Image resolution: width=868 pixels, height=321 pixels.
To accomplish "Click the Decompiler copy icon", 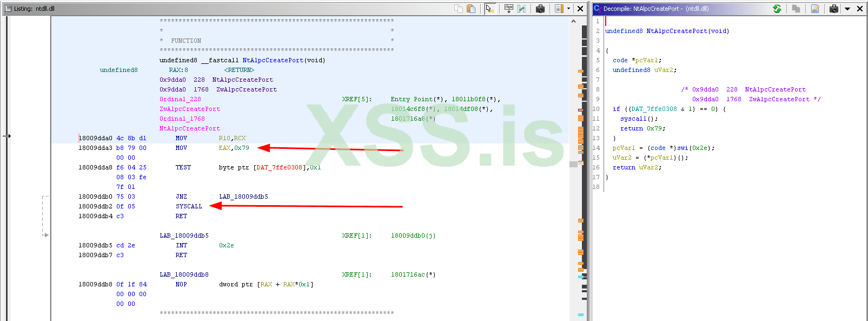I will pos(796,8).
